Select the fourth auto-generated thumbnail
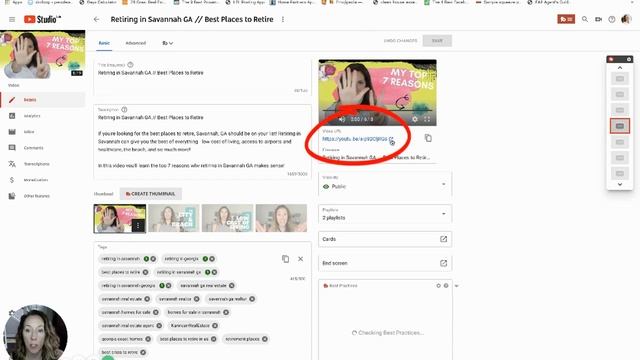The image size is (640, 360). pos(281,218)
